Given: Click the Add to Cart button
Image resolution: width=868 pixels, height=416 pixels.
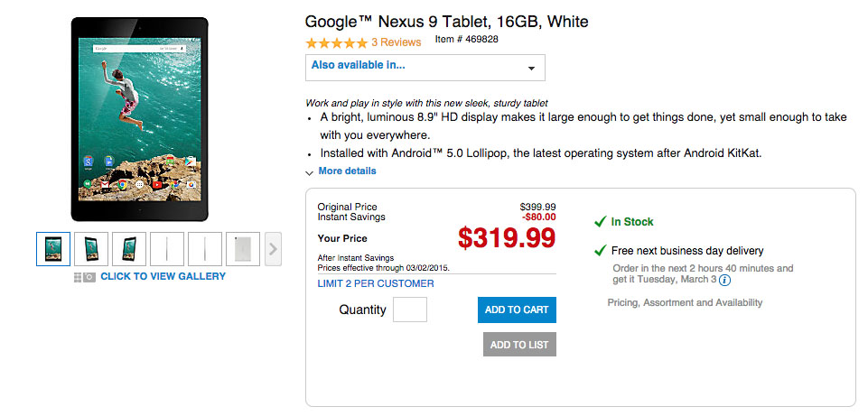Looking at the screenshot, I should pyautogui.click(x=517, y=310).
